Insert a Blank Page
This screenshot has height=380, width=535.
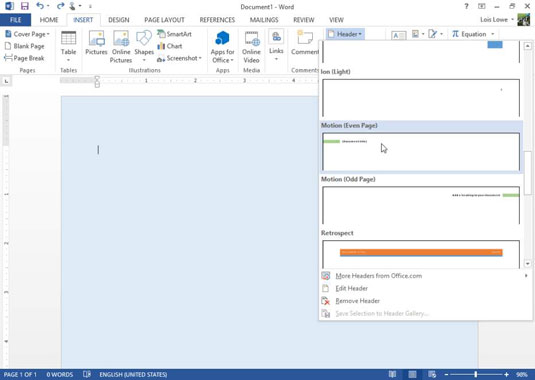tap(25, 46)
